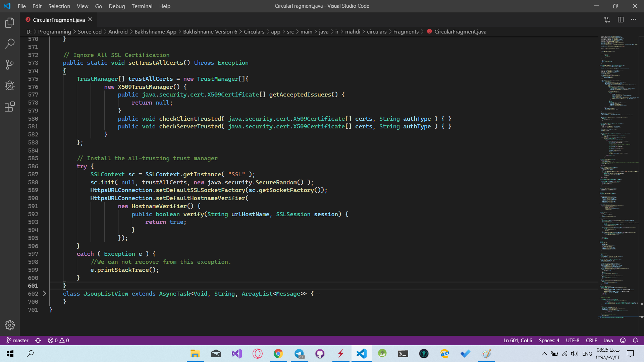Click CRLF end-of-line selector
Image resolution: width=644 pixels, height=362 pixels.
[x=591, y=340]
